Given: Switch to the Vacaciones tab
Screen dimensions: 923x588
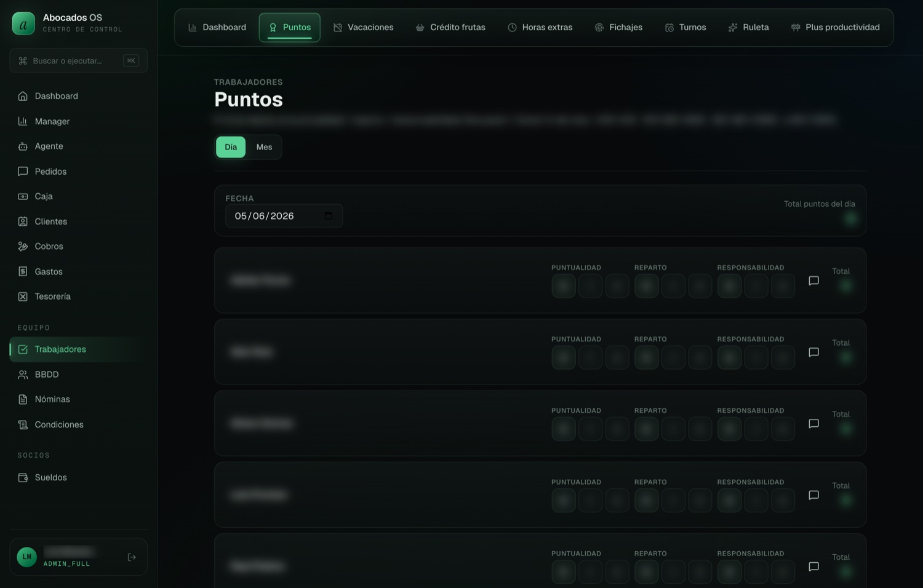Looking at the screenshot, I should point(364,27).
